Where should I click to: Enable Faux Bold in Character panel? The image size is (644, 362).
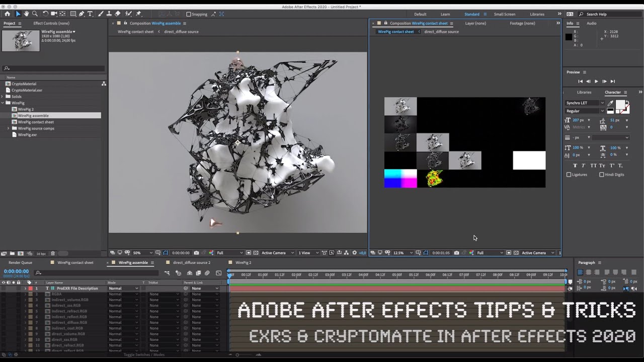point(575,165)
